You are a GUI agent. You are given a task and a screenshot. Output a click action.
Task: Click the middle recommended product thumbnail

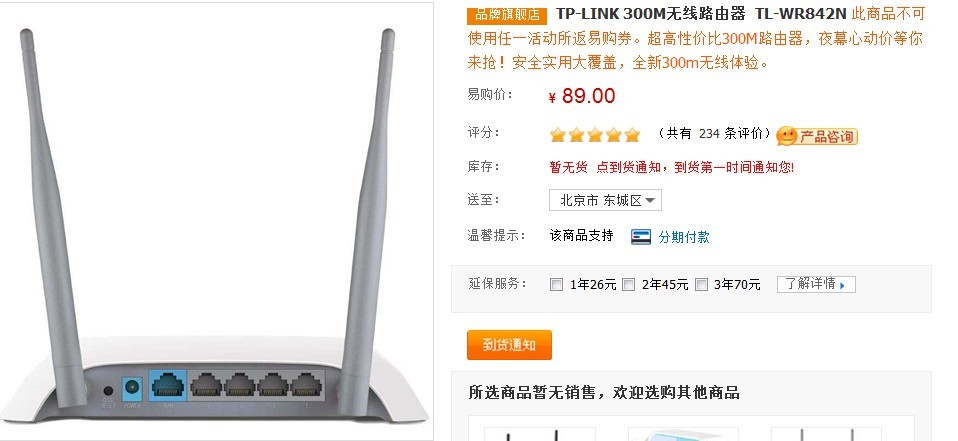[x=683, y=434]
